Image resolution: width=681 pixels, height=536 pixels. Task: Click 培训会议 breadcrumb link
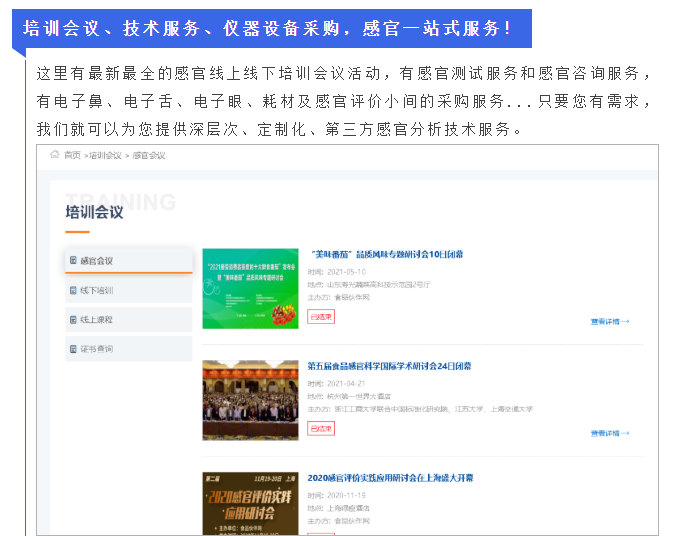coord(104,155)
